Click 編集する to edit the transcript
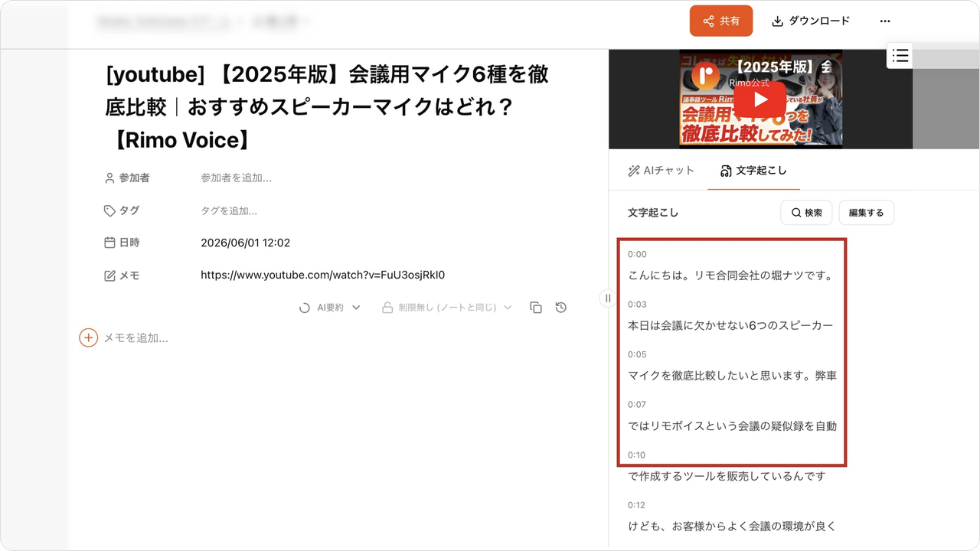 pyautogui.click(x=866, y=212)
